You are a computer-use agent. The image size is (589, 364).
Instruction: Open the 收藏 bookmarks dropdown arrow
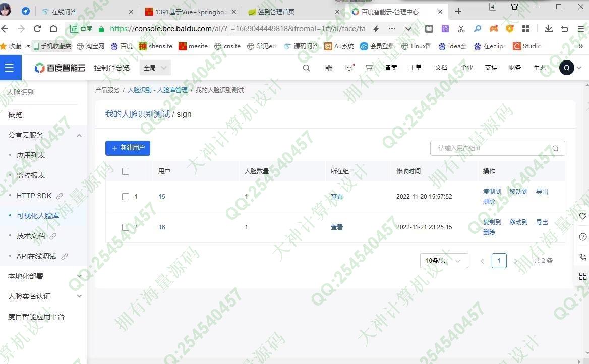[28, 46]
